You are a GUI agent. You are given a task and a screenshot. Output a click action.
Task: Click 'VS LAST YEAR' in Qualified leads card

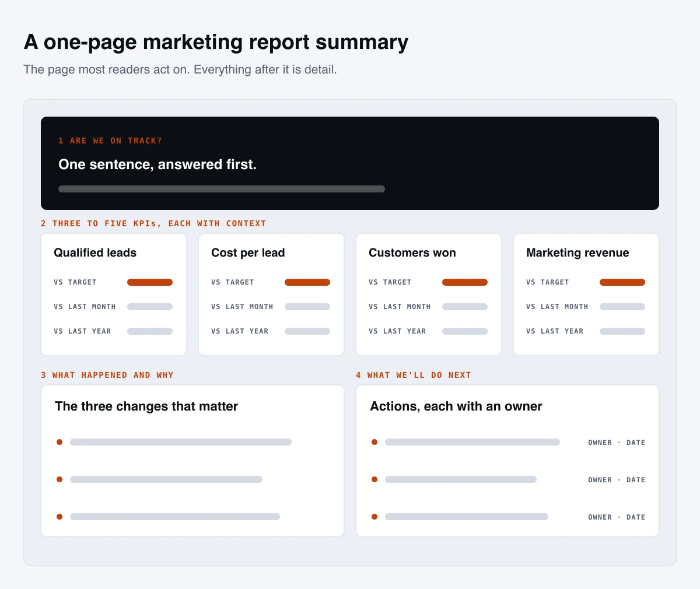pos(82,331)
